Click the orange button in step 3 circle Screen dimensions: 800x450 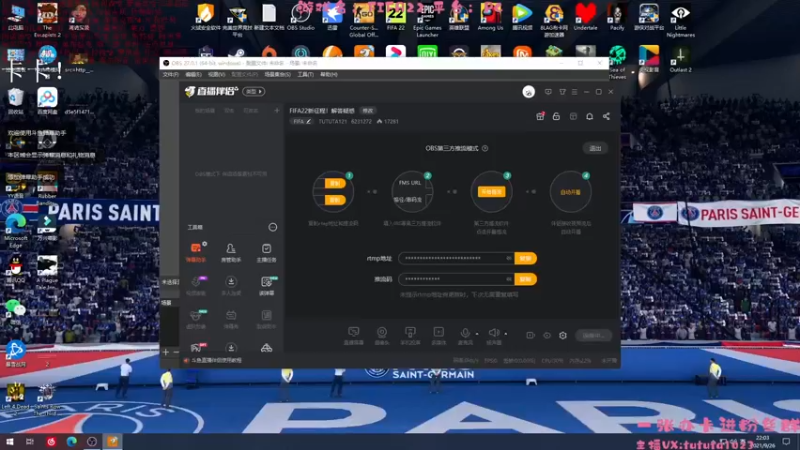491,192
